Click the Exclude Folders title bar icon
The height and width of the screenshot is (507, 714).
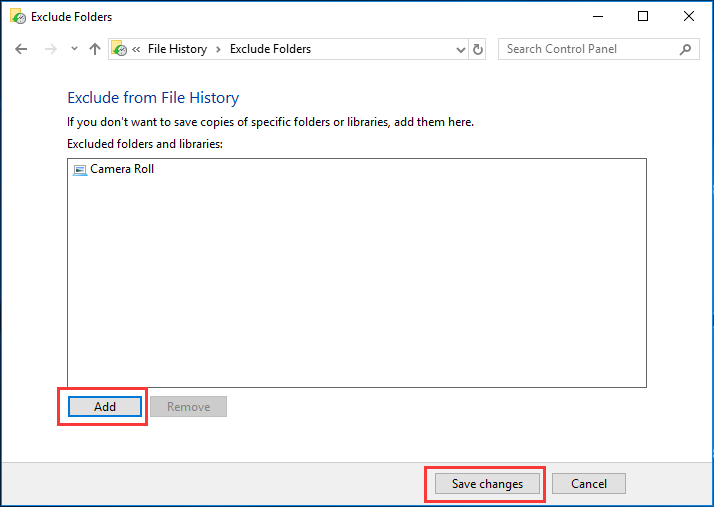click(17, 16)
